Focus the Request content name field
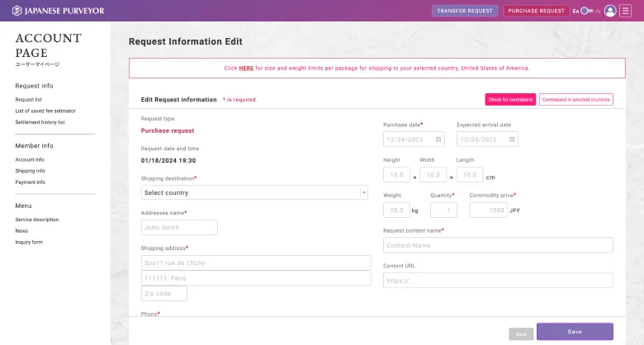This screenshot has width=644, height=345. (x=498, y=245)
